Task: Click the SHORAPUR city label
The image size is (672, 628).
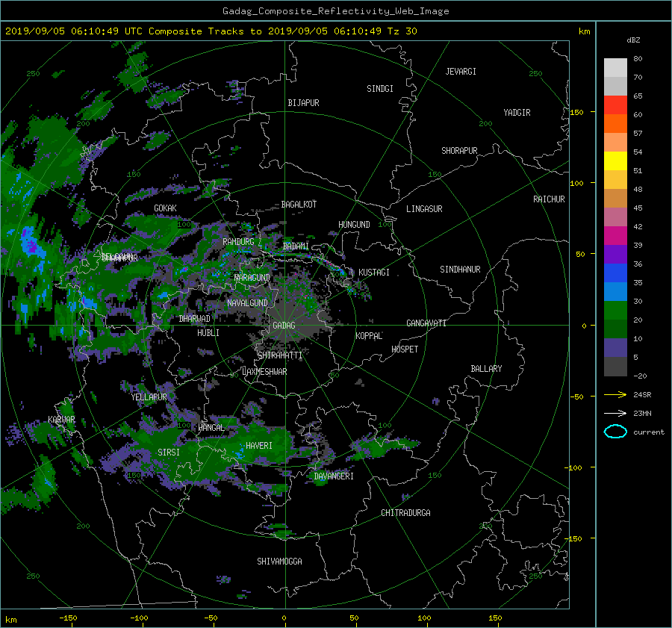Action: point(459,151)
